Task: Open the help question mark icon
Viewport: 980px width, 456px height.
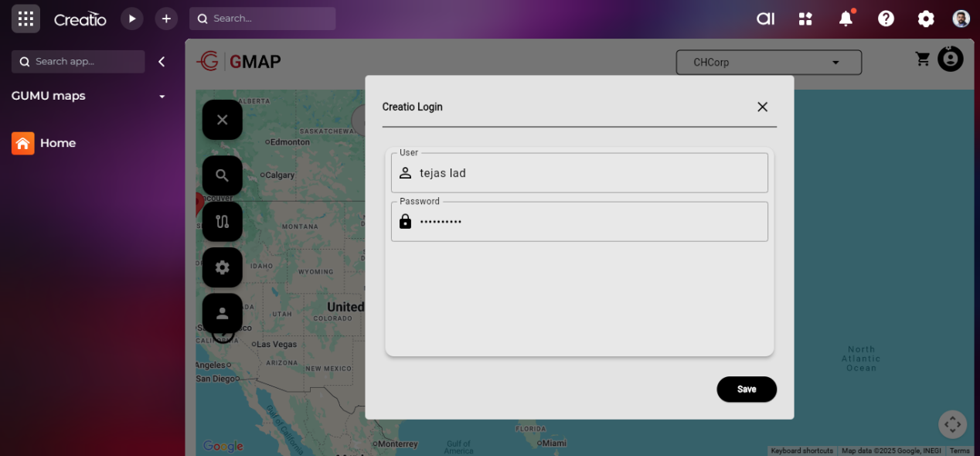Action: click(886, 19)
